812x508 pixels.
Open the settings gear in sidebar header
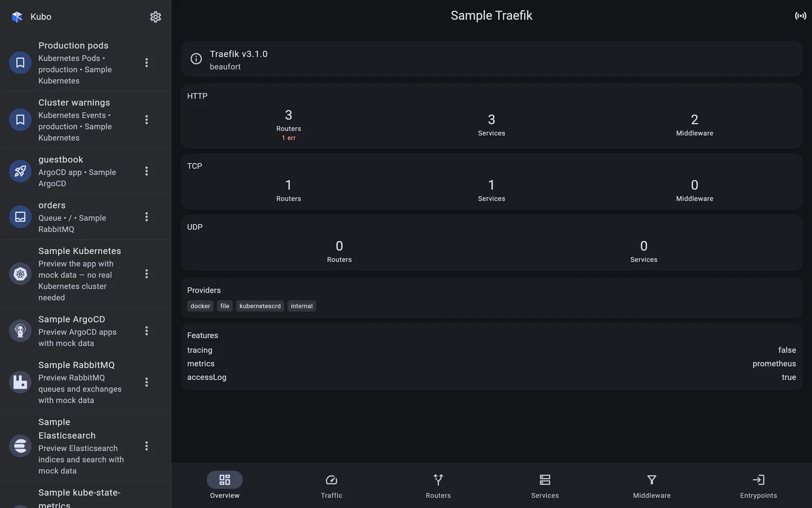coord(155,17)
